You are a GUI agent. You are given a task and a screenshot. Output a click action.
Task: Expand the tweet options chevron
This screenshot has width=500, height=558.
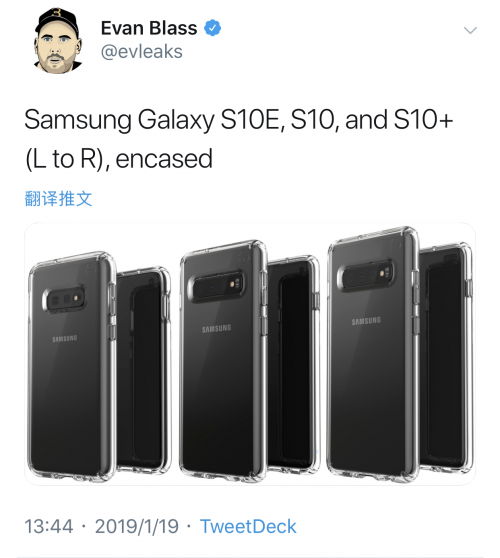click(470, 31)
